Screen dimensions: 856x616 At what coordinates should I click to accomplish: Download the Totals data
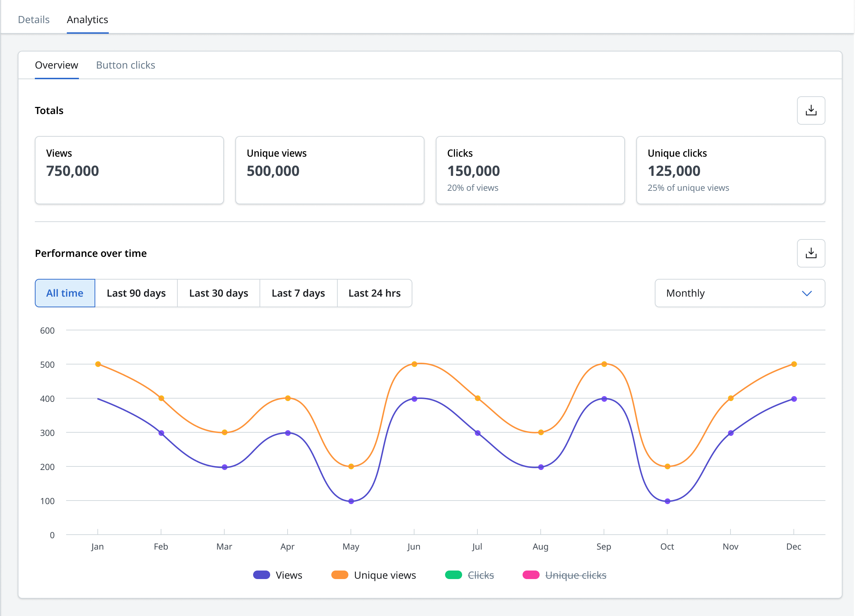[811, 110]
